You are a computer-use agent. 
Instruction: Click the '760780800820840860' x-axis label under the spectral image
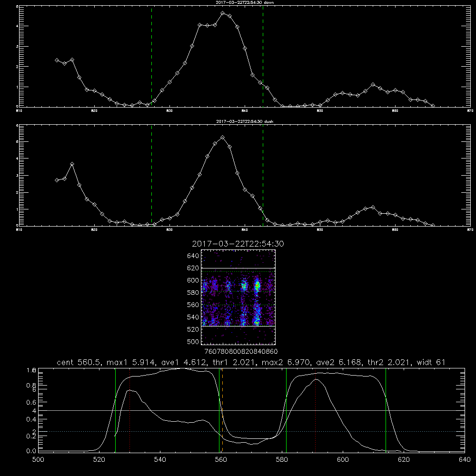coord(241,351)
